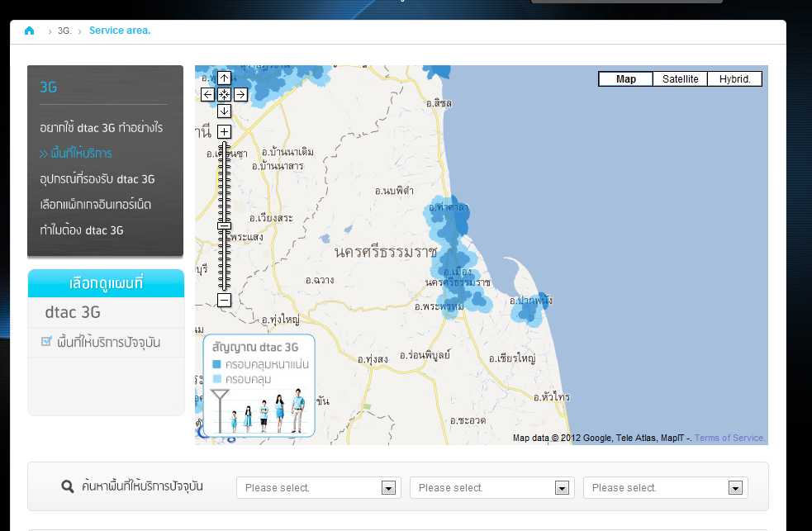Image resolution: width=812 pixels, height=531 pixels.
Task: Switch to Hybrid view
Action: point(734,78)
